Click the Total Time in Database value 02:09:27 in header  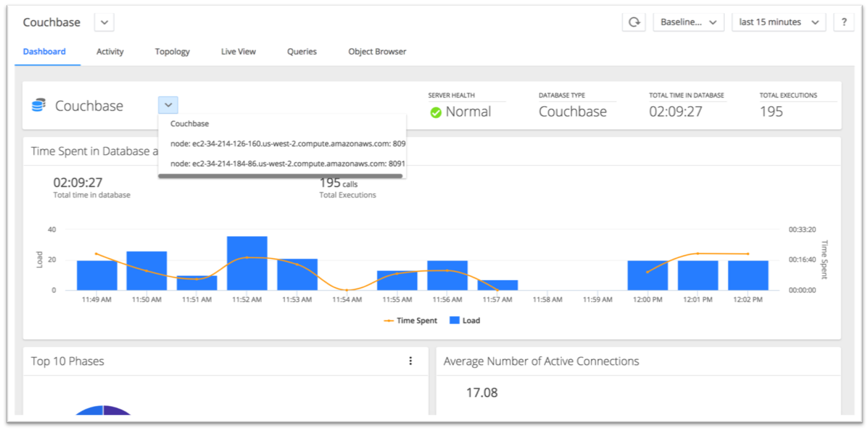(676, 112)
